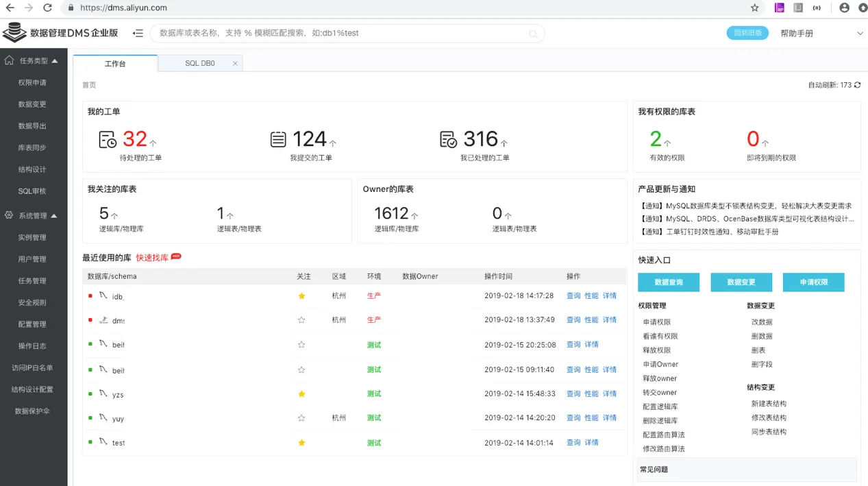The height and width of the screenshot is (486, 868).
Task: Switch to the SQL DB0 tab
Action: coord(199,63)
